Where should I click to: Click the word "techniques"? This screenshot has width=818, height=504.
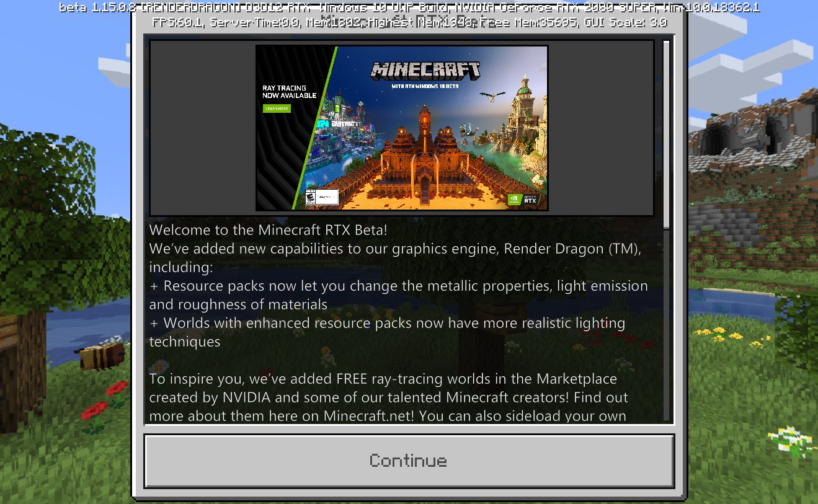coord(184,342)
